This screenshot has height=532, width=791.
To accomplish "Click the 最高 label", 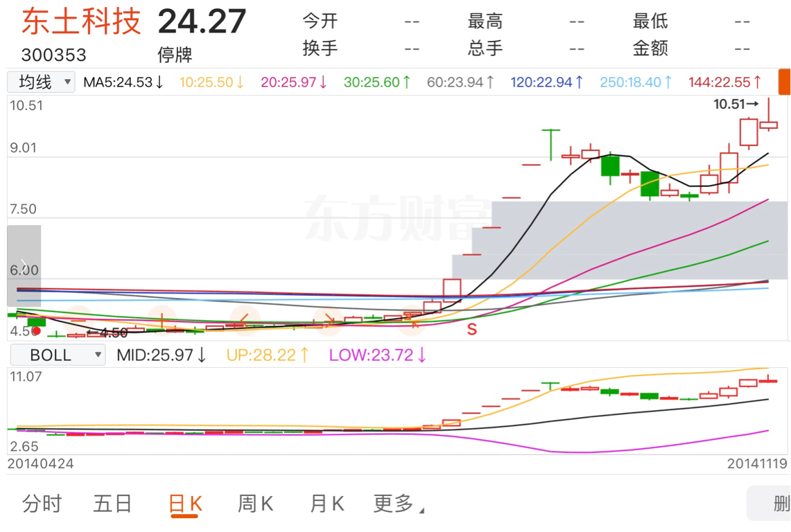I will click(485, 21).
